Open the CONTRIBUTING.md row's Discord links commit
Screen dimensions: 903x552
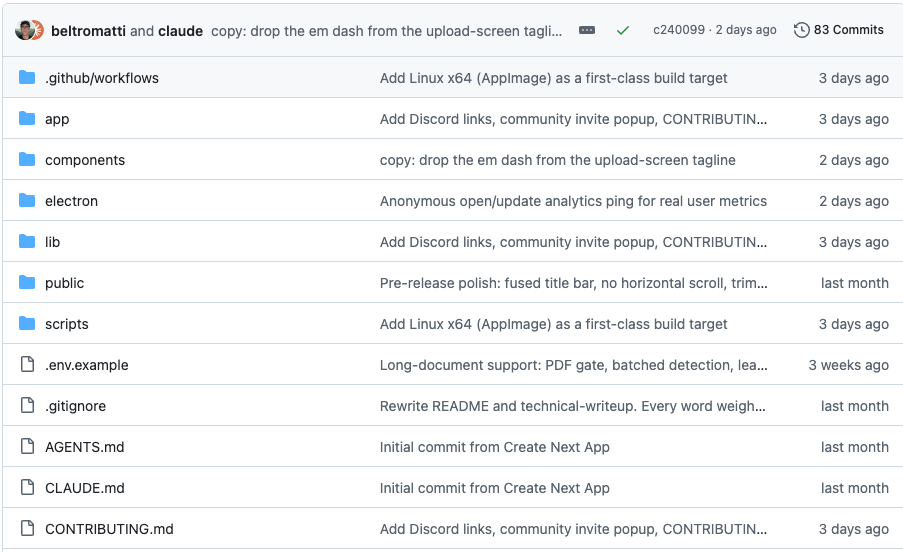573,529
